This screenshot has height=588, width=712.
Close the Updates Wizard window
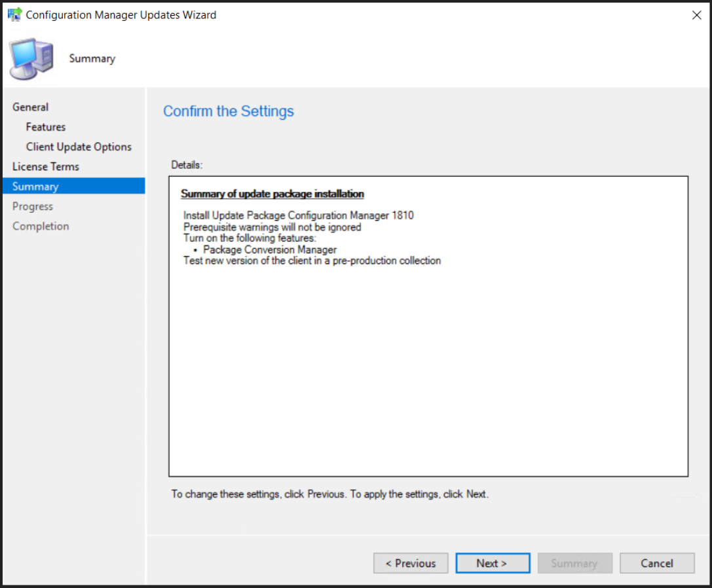click(x=696, y=15)
